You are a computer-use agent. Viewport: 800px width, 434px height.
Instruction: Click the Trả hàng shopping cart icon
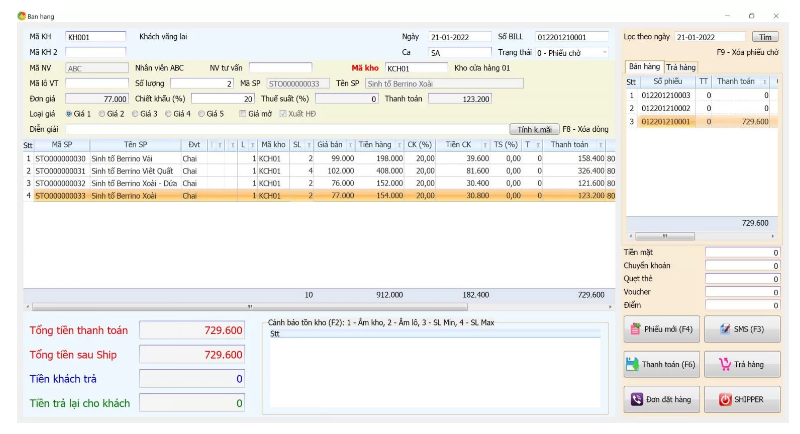coord(723,365)
